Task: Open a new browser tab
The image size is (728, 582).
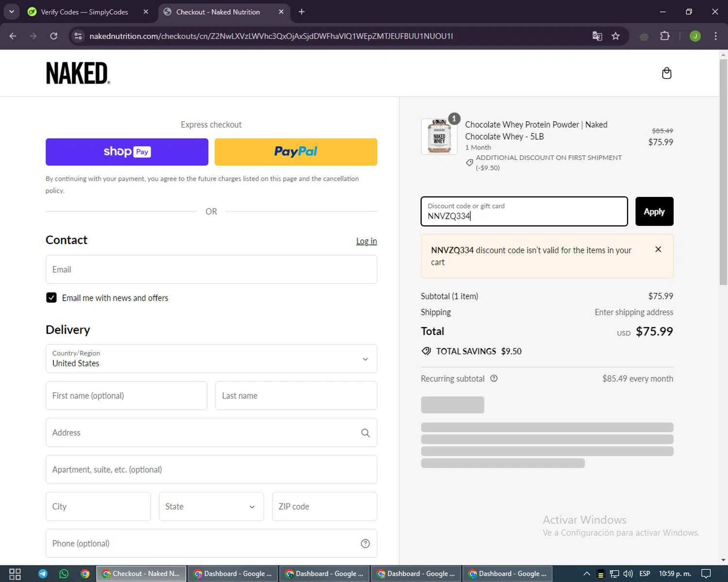Action: click(x=301, y=12)
